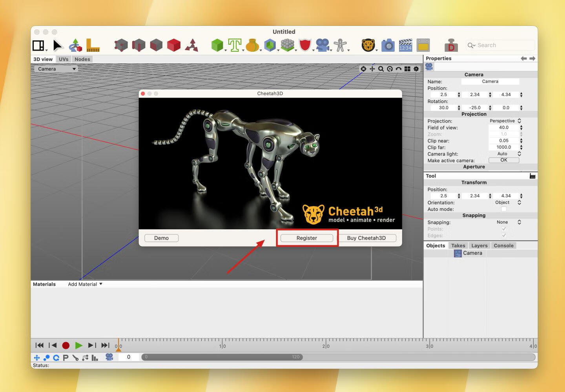Click the Buy Cheetah3D button
This screenshot has width=565, height=392.
pyautogui.click(x=366, y=238)
